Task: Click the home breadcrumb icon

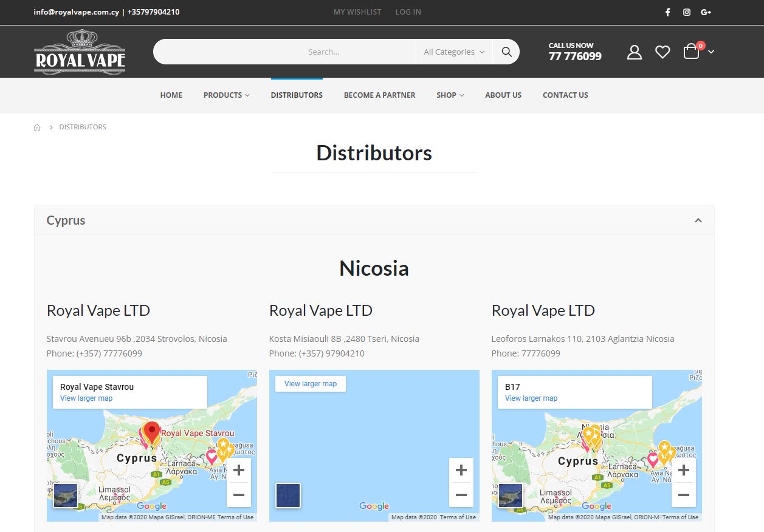Action: [37, 128]
